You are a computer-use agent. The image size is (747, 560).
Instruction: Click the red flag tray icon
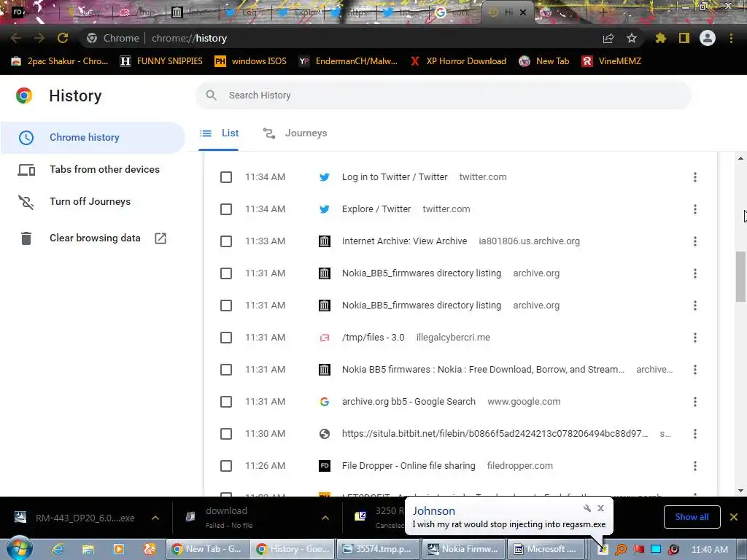point(638,549)
